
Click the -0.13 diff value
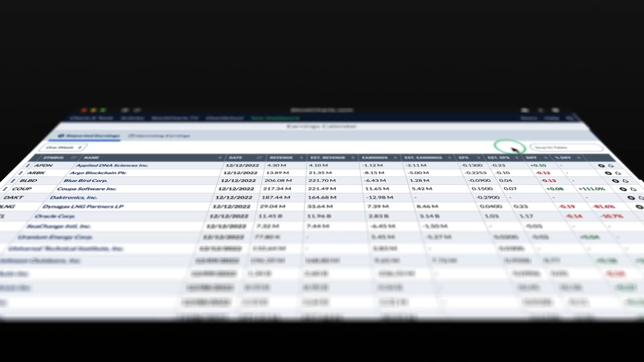click(x=548, y=181)
